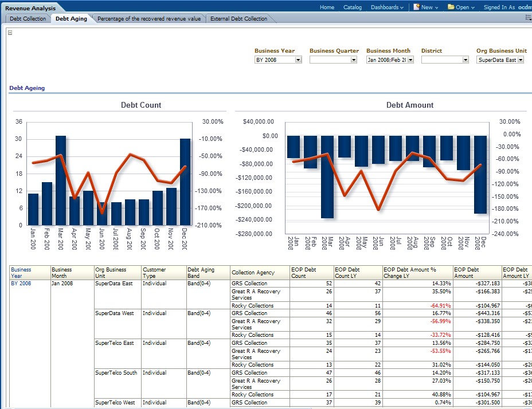Open the Business Year dropdown
Image resolution: width=532 pixels, height=409 pixels.
point(298,60)
